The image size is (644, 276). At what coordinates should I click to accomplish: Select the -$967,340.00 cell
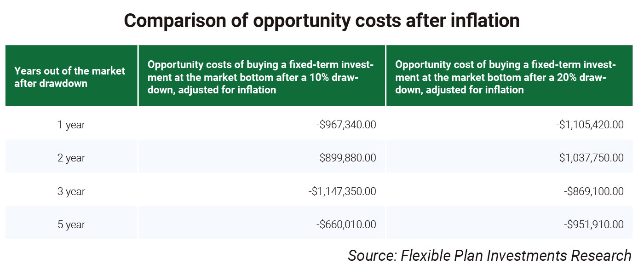click(x=346, y=125)
